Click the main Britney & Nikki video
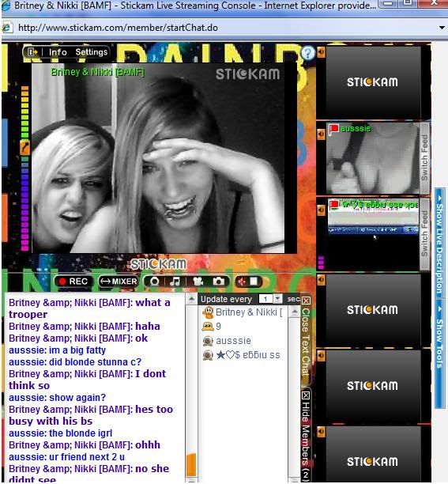Screen dimensions: 448x484 tap(158, 158)
